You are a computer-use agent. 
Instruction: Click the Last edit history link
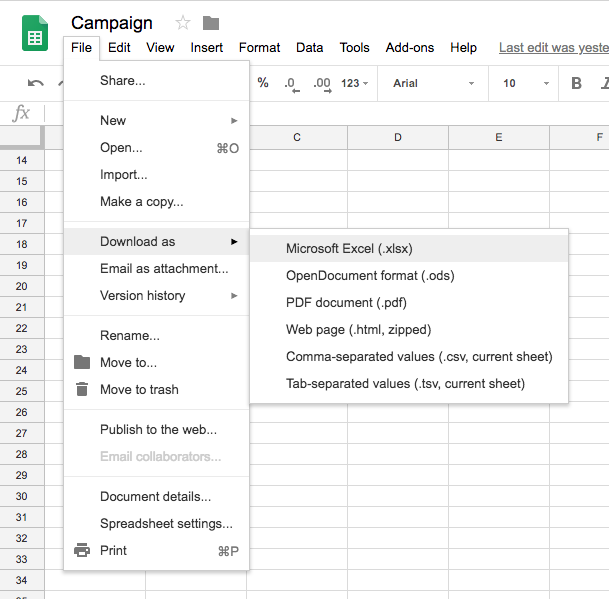[x=553, y=47]
